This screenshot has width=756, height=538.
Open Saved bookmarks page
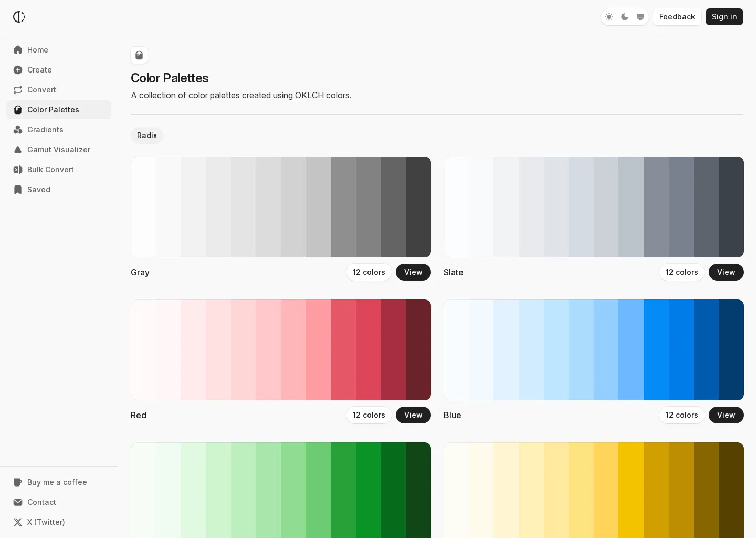tap(38, 190)
